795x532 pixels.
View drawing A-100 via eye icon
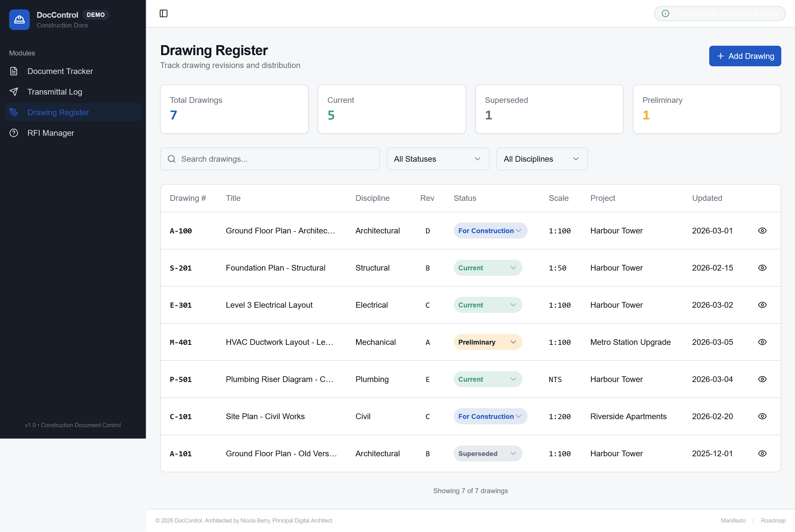(x=762, y=231)
